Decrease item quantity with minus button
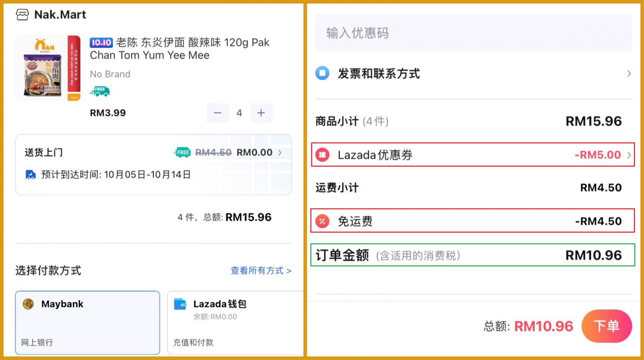 tap(218, 113)
